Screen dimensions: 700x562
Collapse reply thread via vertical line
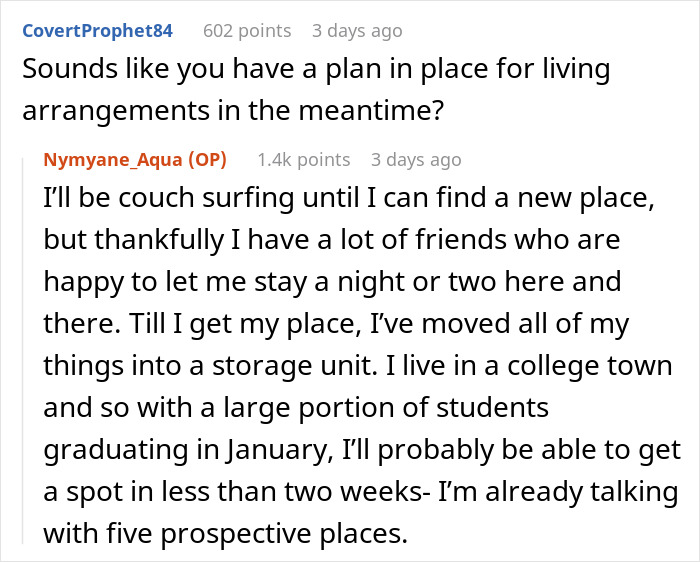pos(24,350)
